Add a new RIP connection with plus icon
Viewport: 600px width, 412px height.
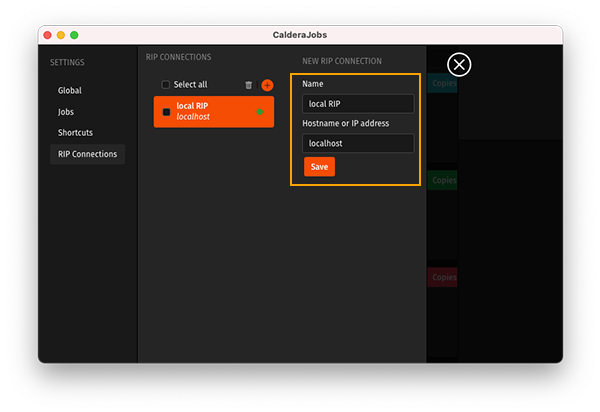pos(267,85)
